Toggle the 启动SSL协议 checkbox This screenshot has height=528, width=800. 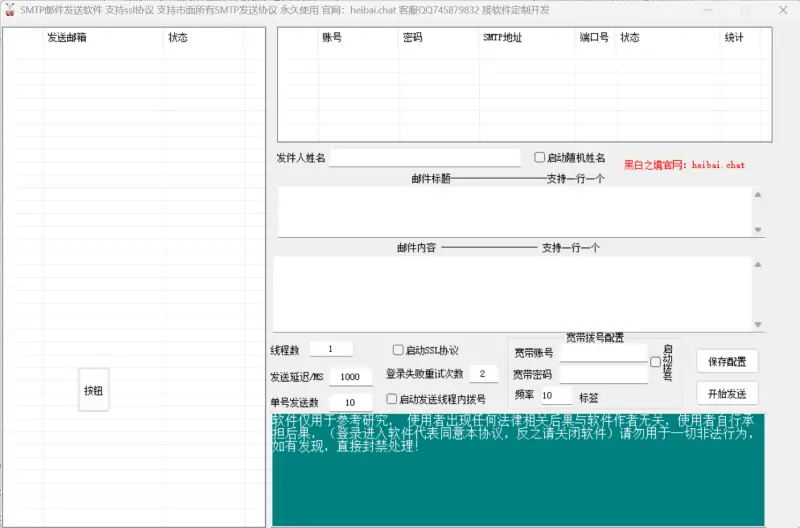(398, 351)
